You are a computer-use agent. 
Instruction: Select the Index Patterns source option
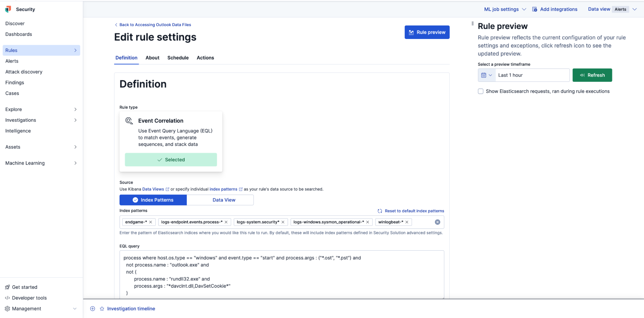pyautogui.click(x=157, y=200)
